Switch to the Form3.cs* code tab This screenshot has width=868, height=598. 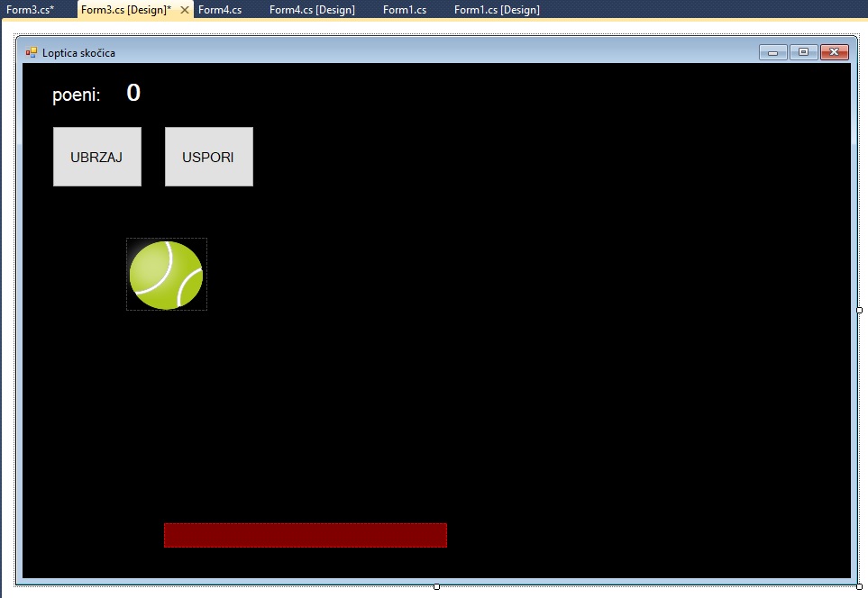pyautogui.click(x=30, y=10)
